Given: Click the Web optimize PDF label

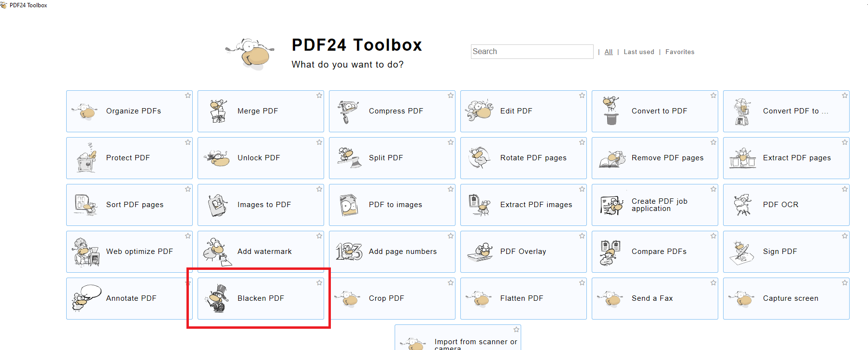Looking at the screenshot, I should click(140, 252).
